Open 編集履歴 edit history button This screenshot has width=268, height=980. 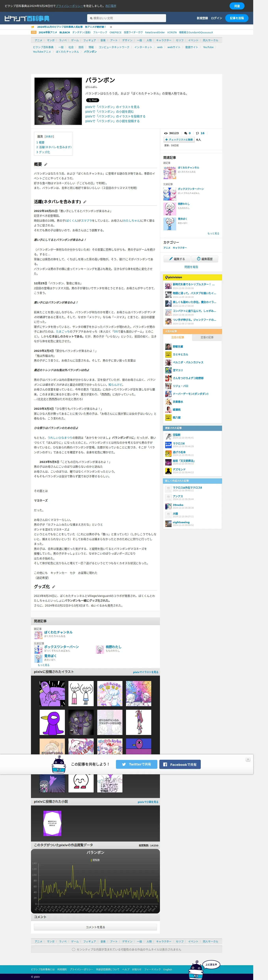click(x=205, y=259)
